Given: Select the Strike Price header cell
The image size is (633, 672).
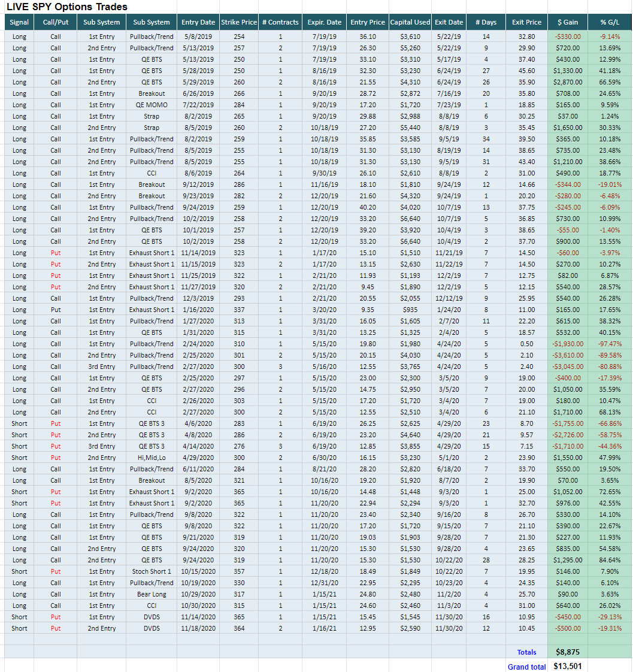Looking at the screenshot, I should (239, 22).
